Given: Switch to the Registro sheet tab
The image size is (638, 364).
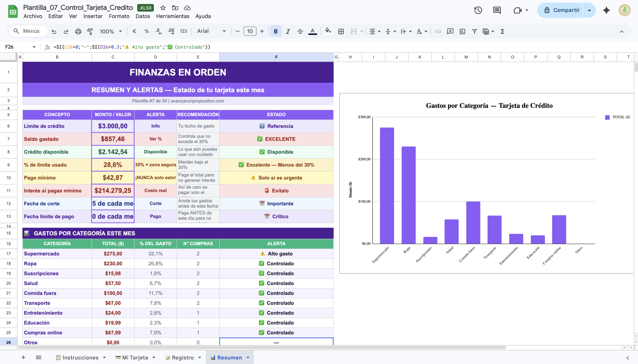Looking at the screenshot, I should pyautogui.click(x=183, y=358).
